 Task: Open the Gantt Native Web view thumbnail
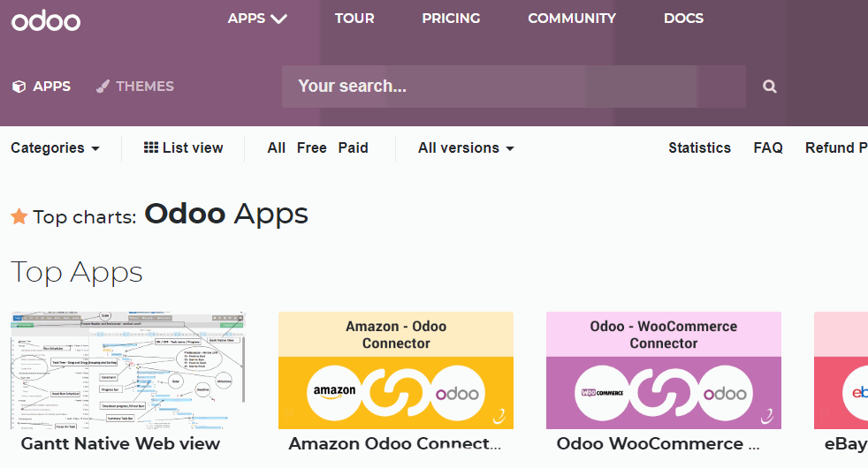click(x=128, y=370)
